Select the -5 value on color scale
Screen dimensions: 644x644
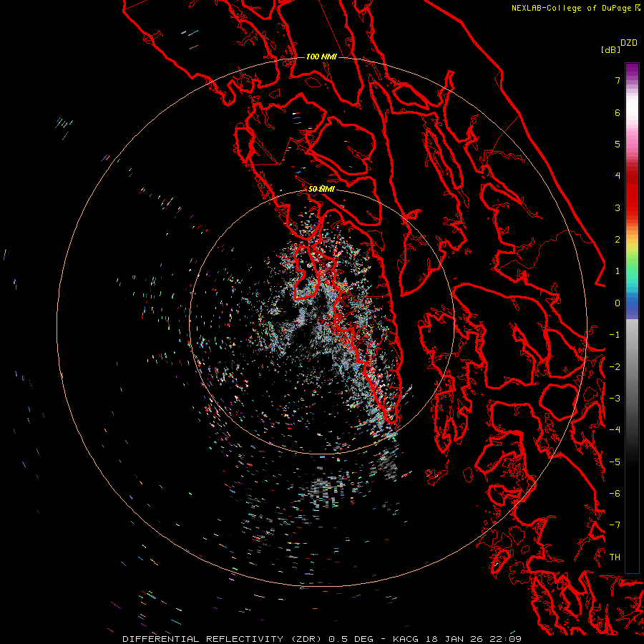click(x=615, y=462)
